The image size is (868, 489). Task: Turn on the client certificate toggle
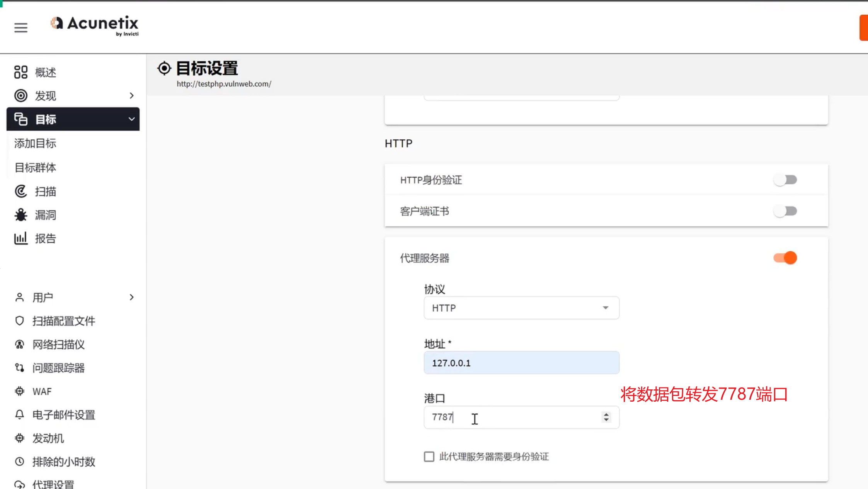coord(785,211)
